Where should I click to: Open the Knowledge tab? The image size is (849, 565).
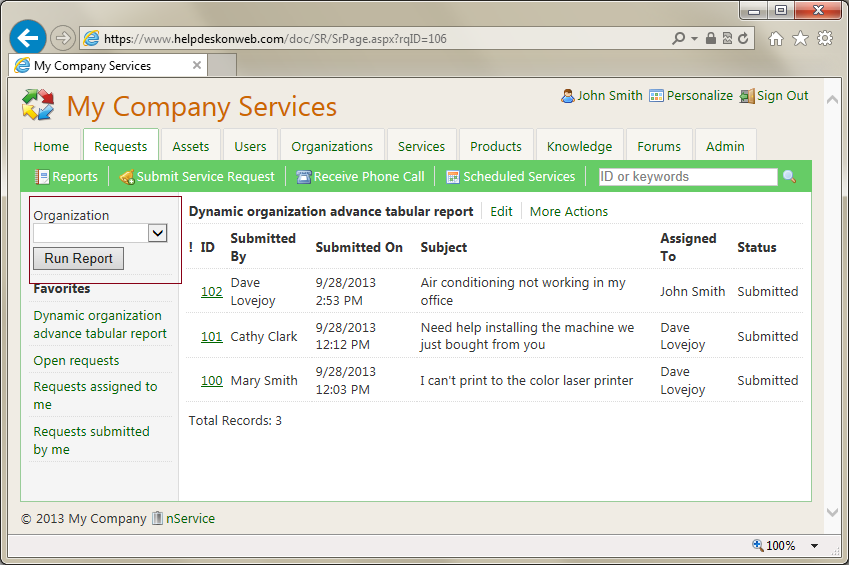tap(579, 146)
